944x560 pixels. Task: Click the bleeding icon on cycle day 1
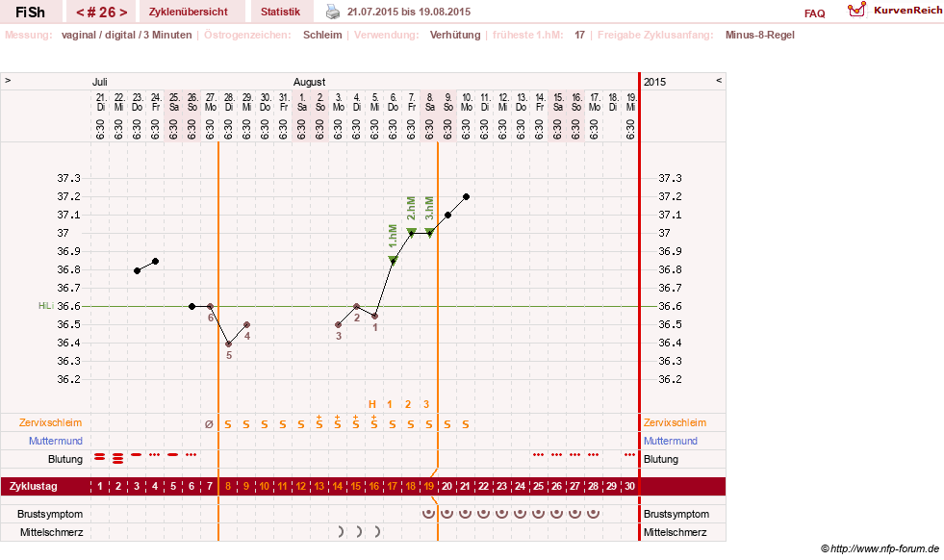[100, 458]
